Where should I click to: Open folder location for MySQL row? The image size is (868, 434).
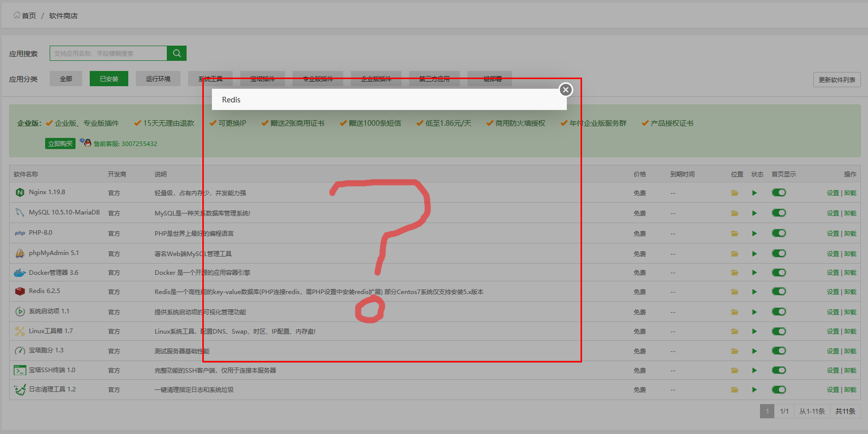click(734, 213)
